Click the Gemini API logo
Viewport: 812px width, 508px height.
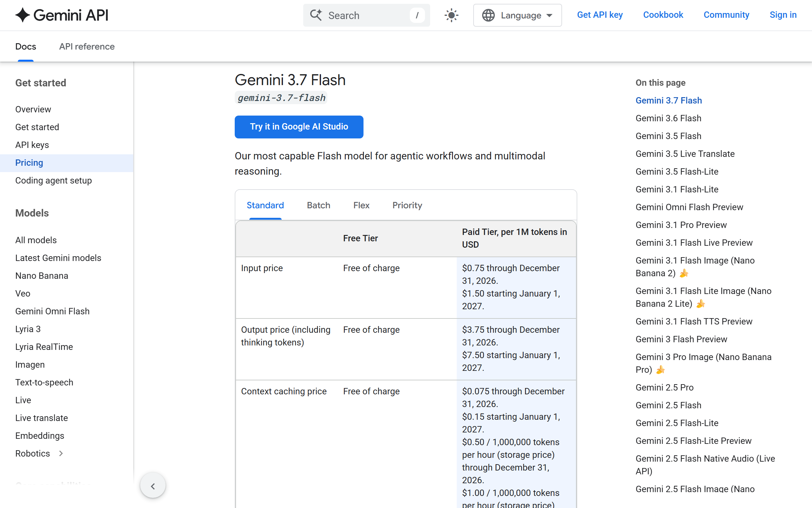pyautogui.click(x=62, y=15)
